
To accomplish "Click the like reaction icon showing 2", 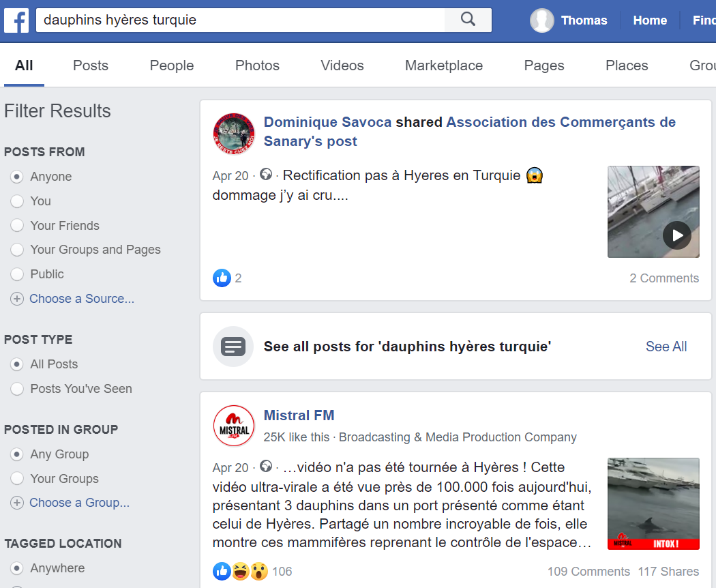I will tap(222, 278).
